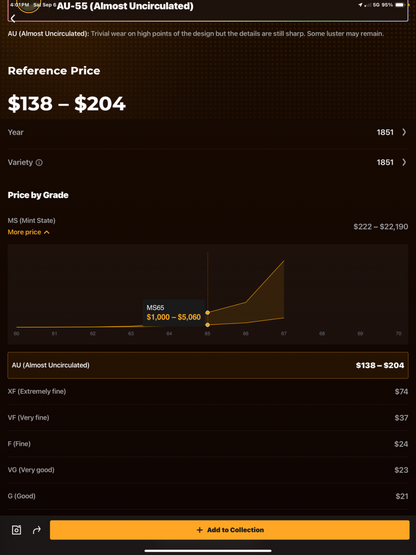416x555 pixels.
Task: Open the Variety 1851 selector row
Action: coord(208,162)
